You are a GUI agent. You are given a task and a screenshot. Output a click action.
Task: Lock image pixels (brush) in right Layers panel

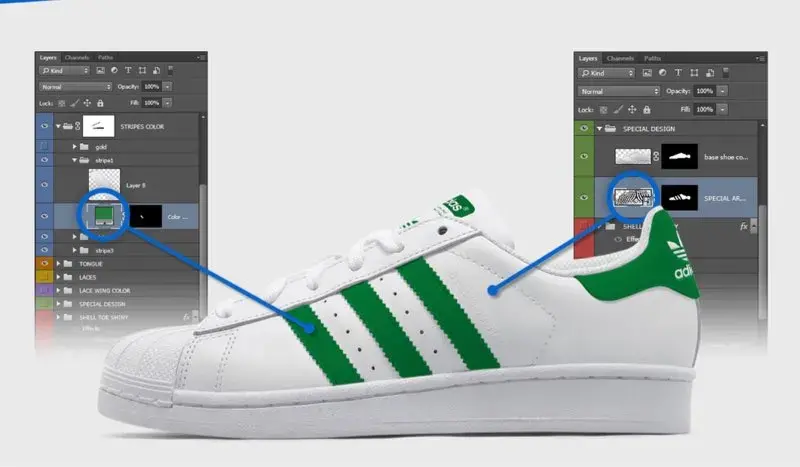coord(618,110)
